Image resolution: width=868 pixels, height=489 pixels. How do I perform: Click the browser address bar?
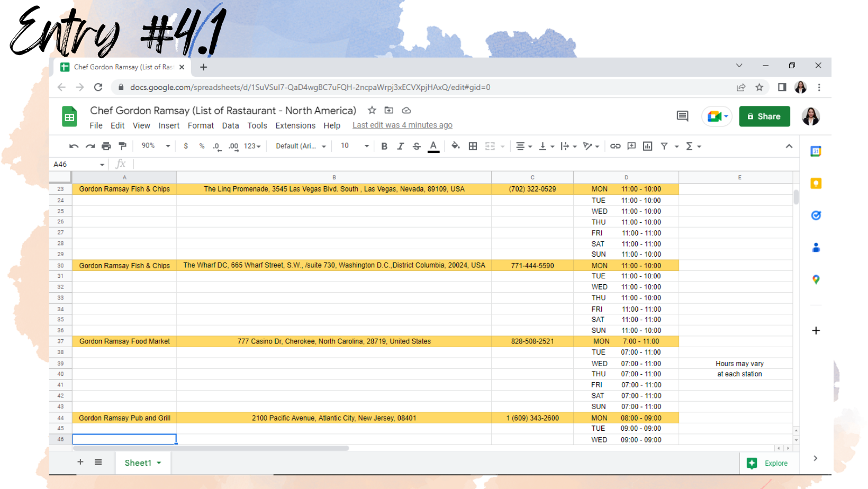coord(423,87)
